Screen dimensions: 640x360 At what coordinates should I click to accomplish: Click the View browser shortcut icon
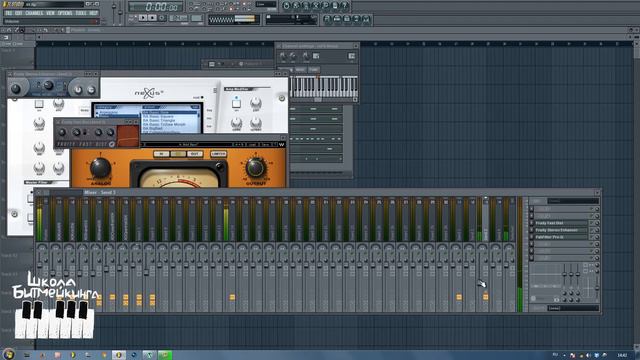pos(356,19)
